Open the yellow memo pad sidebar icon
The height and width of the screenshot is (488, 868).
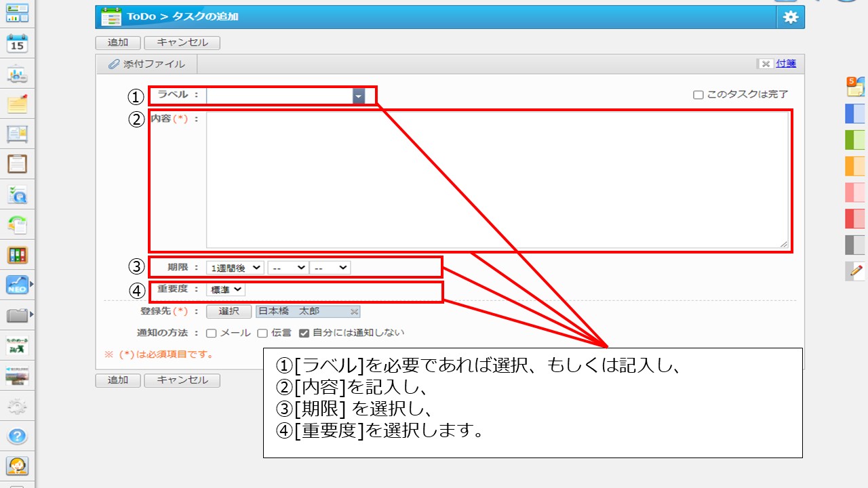[x=17, y=104]
